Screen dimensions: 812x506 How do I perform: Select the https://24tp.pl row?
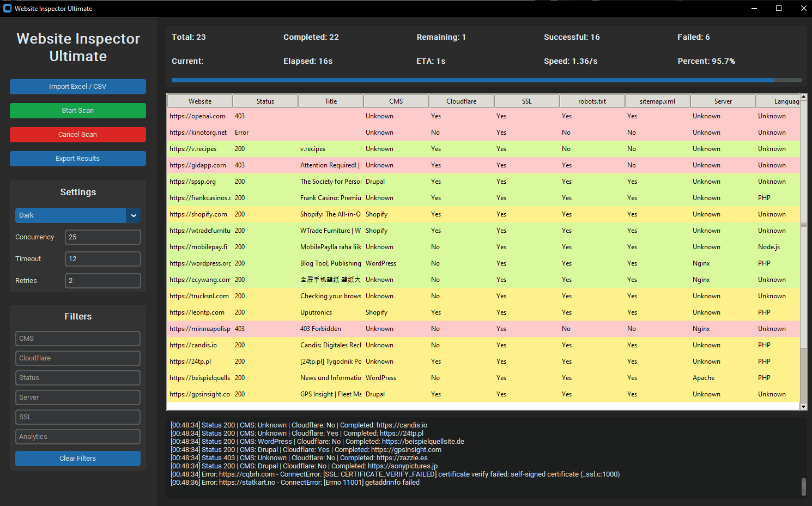coord(483,362)
